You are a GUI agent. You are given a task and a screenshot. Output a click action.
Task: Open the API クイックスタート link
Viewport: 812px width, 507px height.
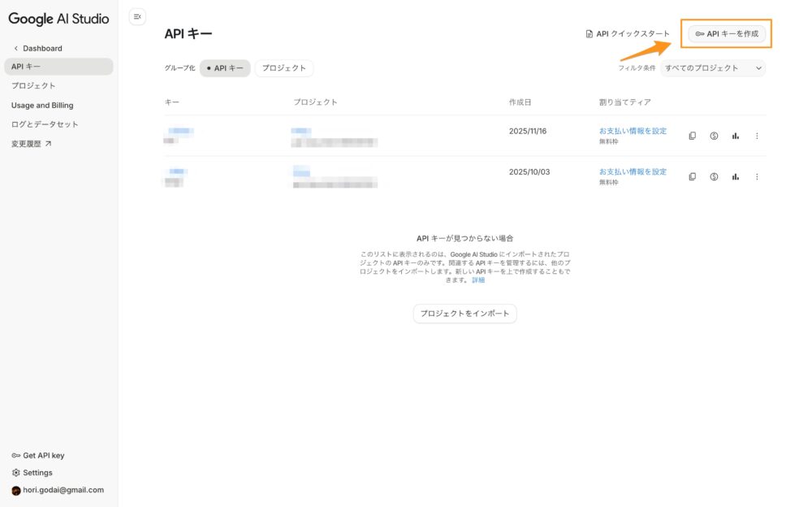pos(628,34)
